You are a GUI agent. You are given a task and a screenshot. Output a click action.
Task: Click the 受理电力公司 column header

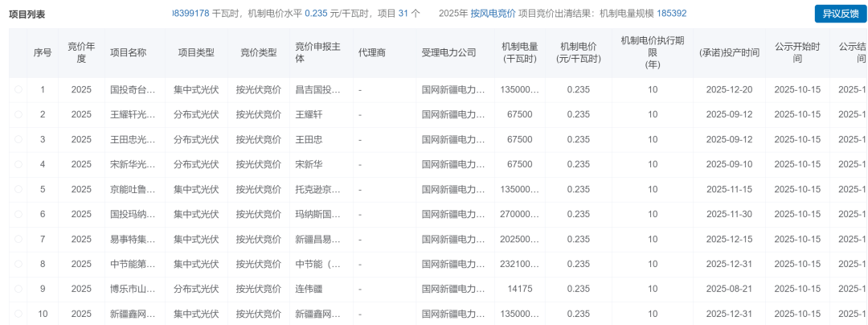click(456, 53)
